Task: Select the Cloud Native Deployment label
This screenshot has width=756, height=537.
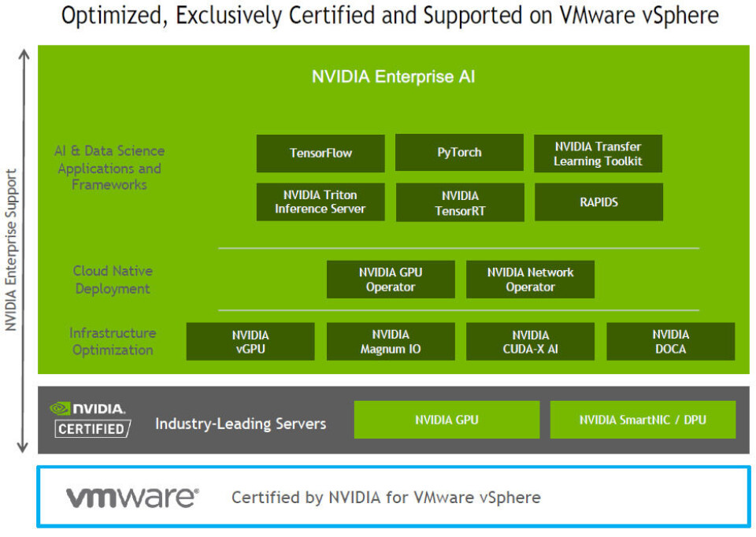Action: (x=113, y=280)
